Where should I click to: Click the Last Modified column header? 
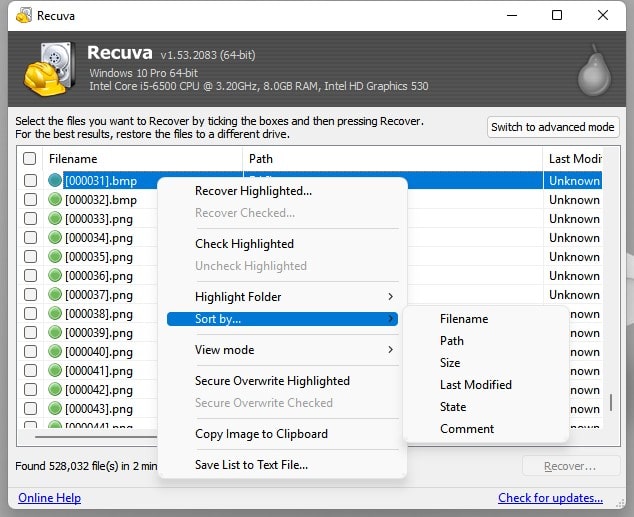coord(573,159)
